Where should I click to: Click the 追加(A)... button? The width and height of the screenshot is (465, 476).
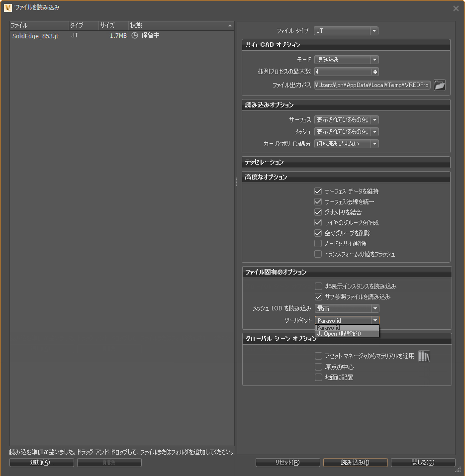[x=42, y=463]
